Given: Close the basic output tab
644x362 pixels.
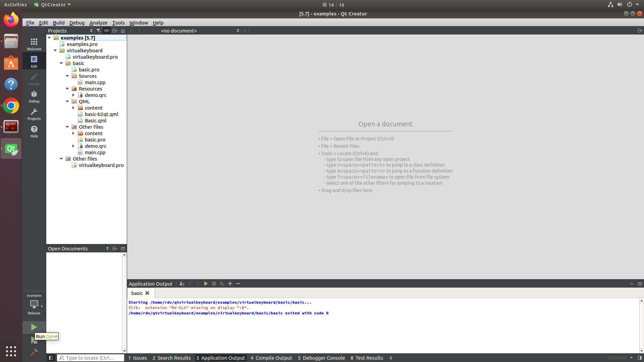Looking at the screenshot, I should point(147,293).
